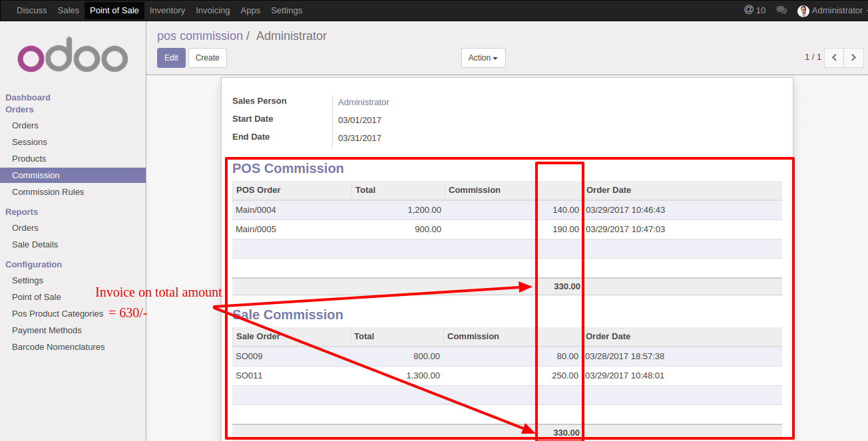Click order date 03/29/2017 10:47:03
The width and height of the screenshot is (868, 441).
click(625, 229)
